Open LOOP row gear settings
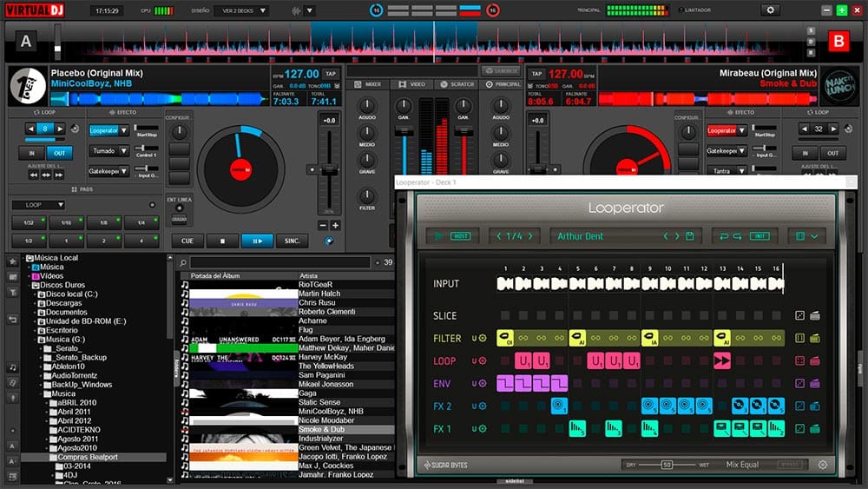The image size is (868, 489). tap(483, 361)
